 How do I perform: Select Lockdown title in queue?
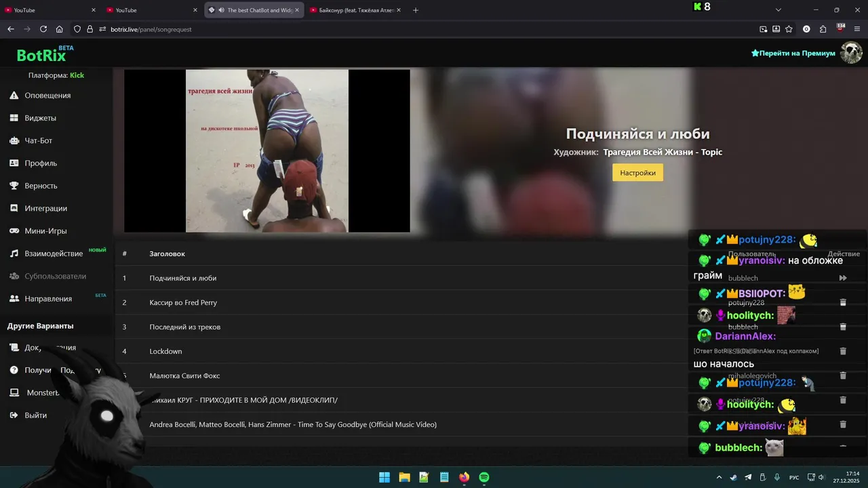pos(165,351)
